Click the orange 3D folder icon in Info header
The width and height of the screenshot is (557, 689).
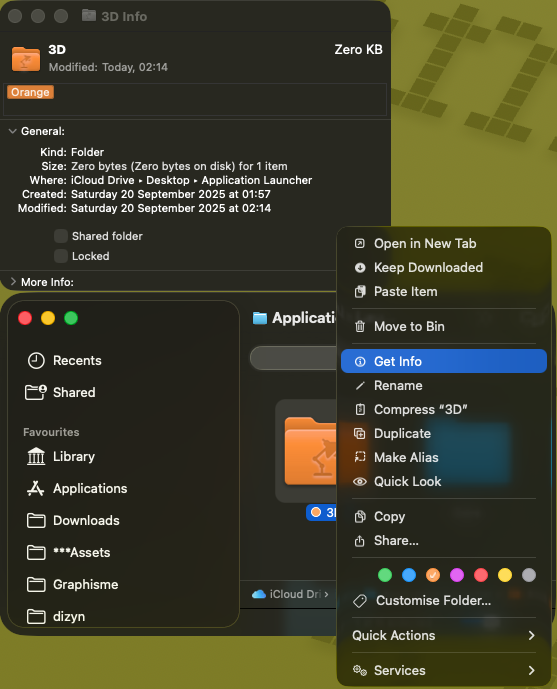(26, 58)
